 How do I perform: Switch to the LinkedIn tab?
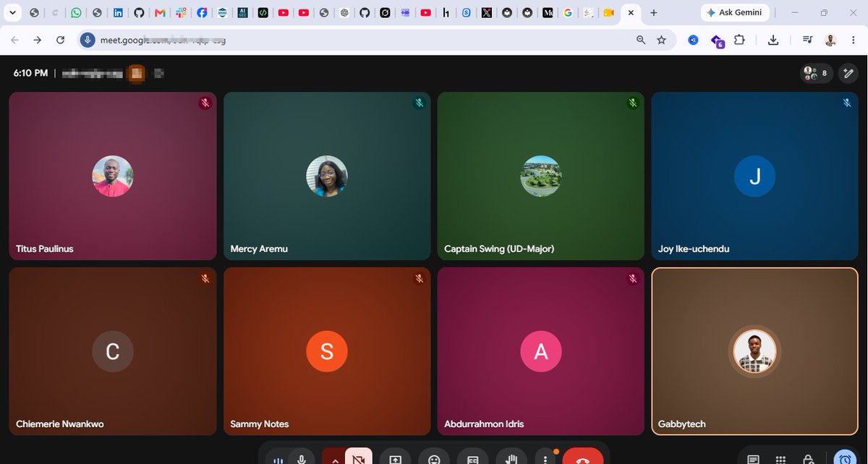coord(118,13)
